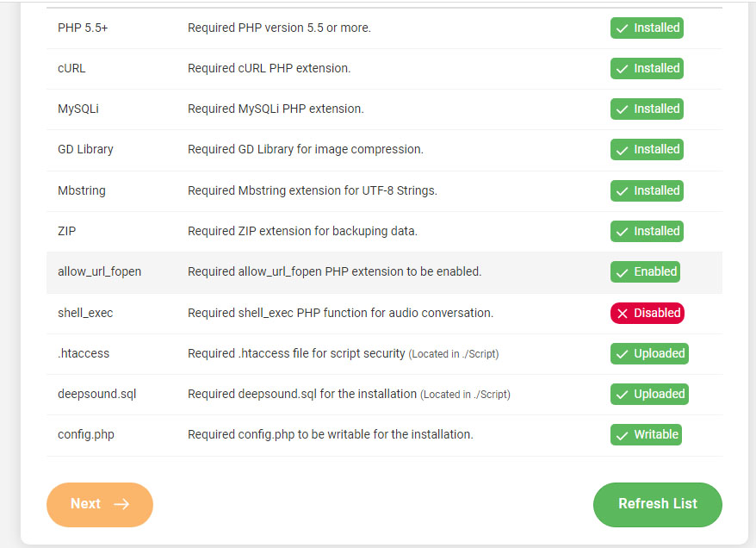Select the MySQLi Installed status badge
Screen dimensions: 756x548
647,109
